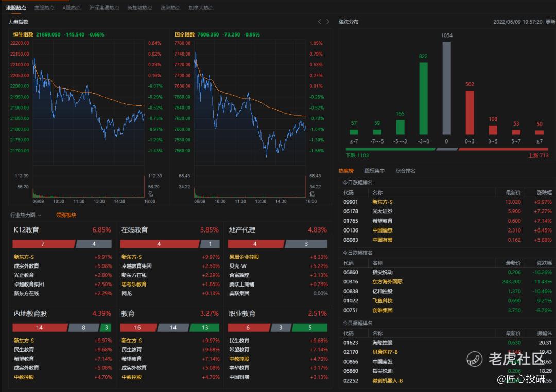Open the 职业教育 sector card title
This screenshot has width=556, height=392.
coord(242,313)
